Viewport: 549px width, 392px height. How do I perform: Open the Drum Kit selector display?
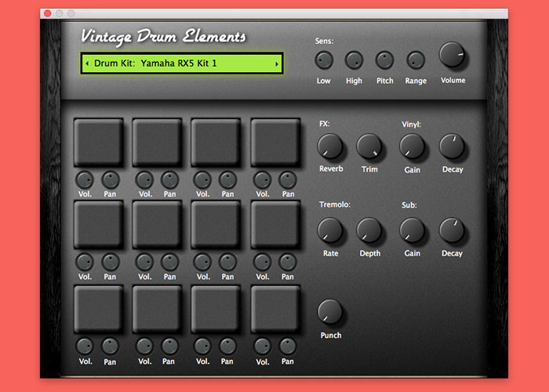pos(181,64)
